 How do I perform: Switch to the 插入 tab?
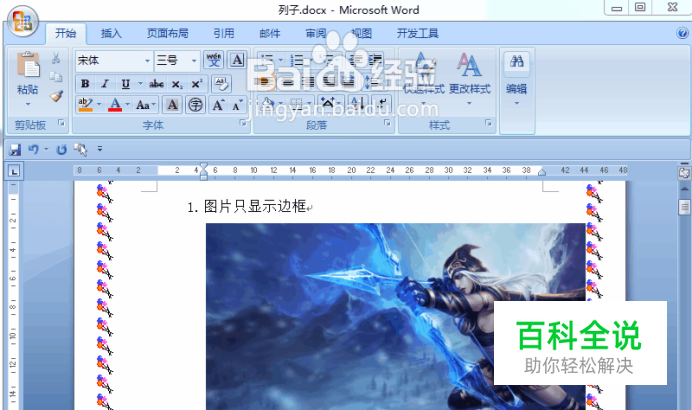pos(111,34)
